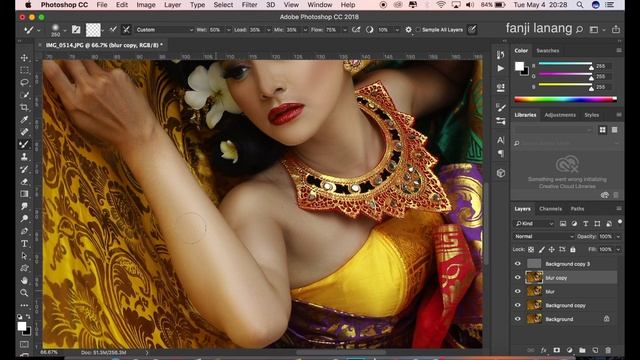The image size is (640, 360).
Task: Switch to the Channels tab
Action: 550,209
